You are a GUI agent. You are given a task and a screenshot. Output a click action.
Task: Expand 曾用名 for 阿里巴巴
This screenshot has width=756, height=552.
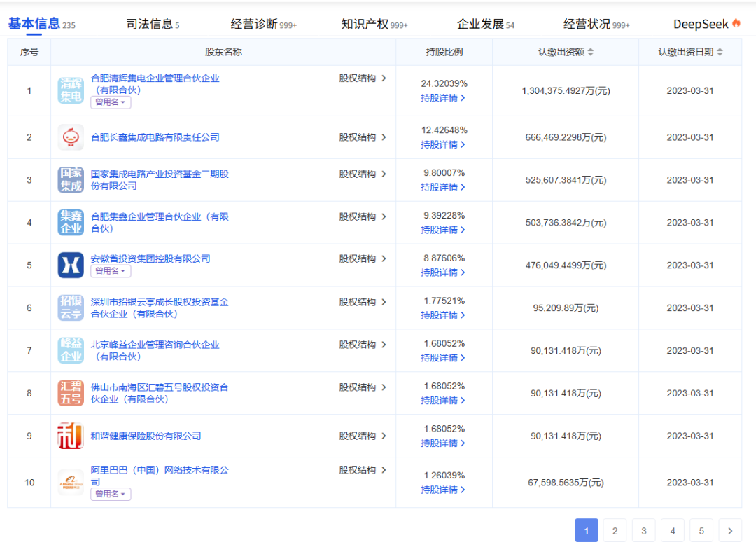(x=111, y=494)
